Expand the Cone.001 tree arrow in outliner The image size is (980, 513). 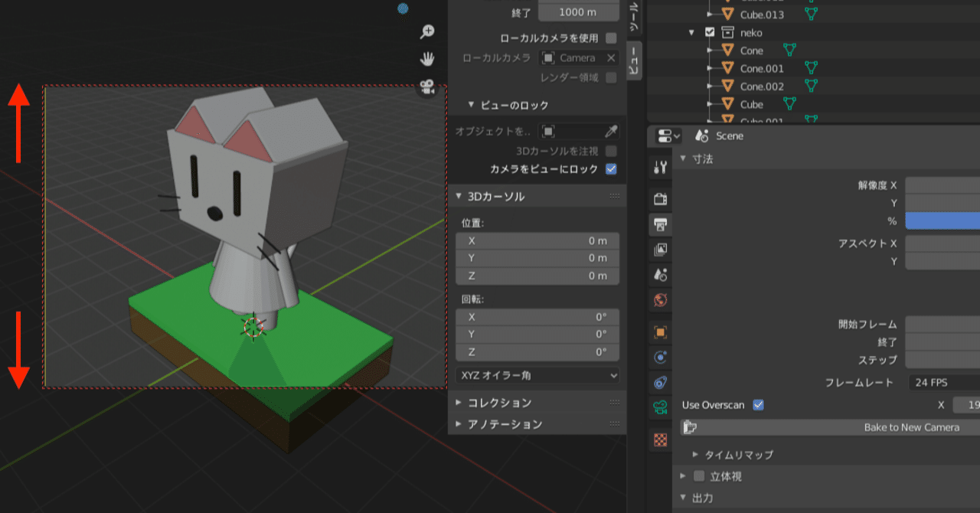[710, 68]
